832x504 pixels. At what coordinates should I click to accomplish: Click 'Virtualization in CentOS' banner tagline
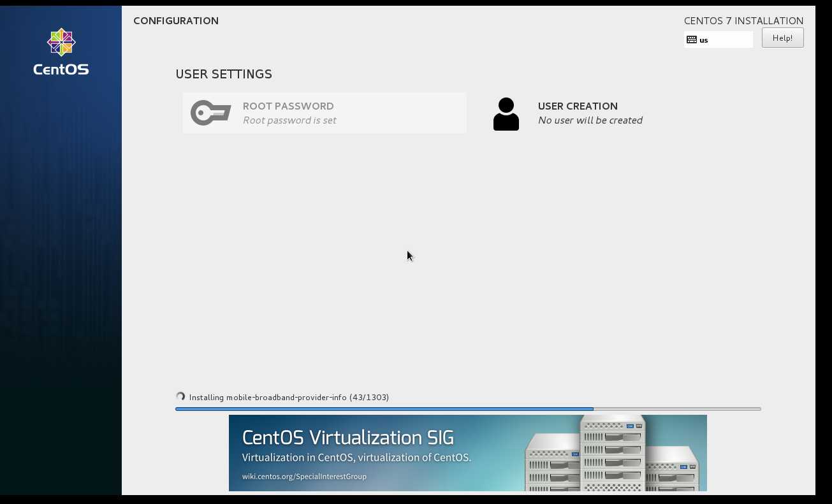pos(356,457)
